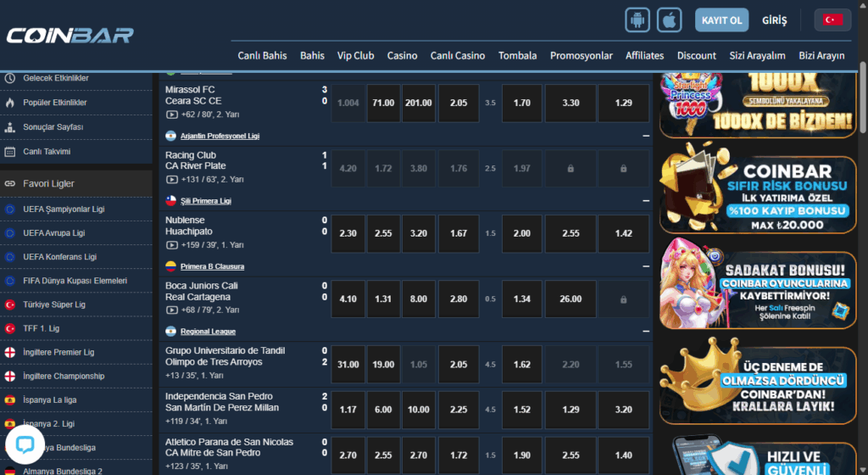The image size is (868, 475).
Task: Open the Sıfır Risk Bonusu promo banner
Action: 758,188
